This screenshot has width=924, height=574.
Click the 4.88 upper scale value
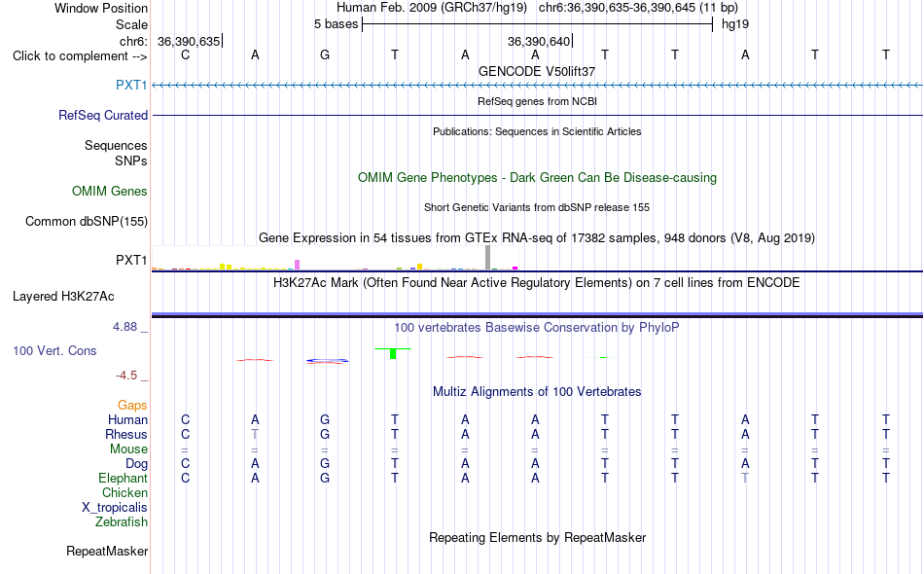tap(124, 327)
